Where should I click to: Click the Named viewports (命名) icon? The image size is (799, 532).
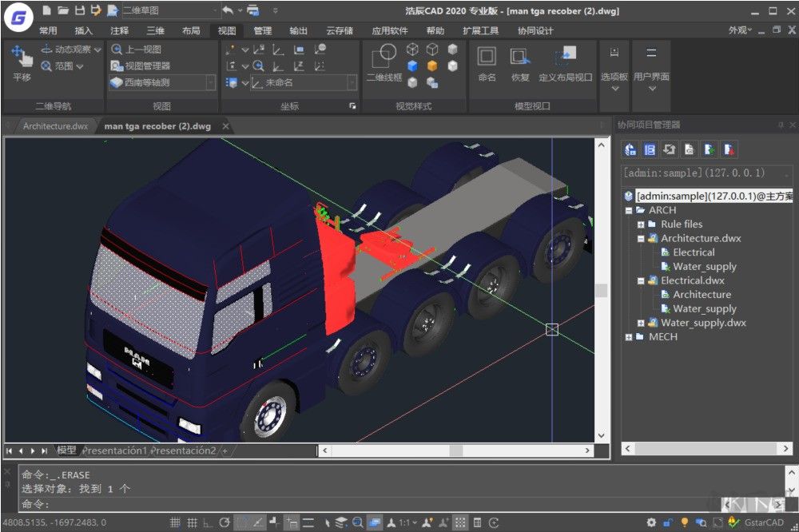487,63
